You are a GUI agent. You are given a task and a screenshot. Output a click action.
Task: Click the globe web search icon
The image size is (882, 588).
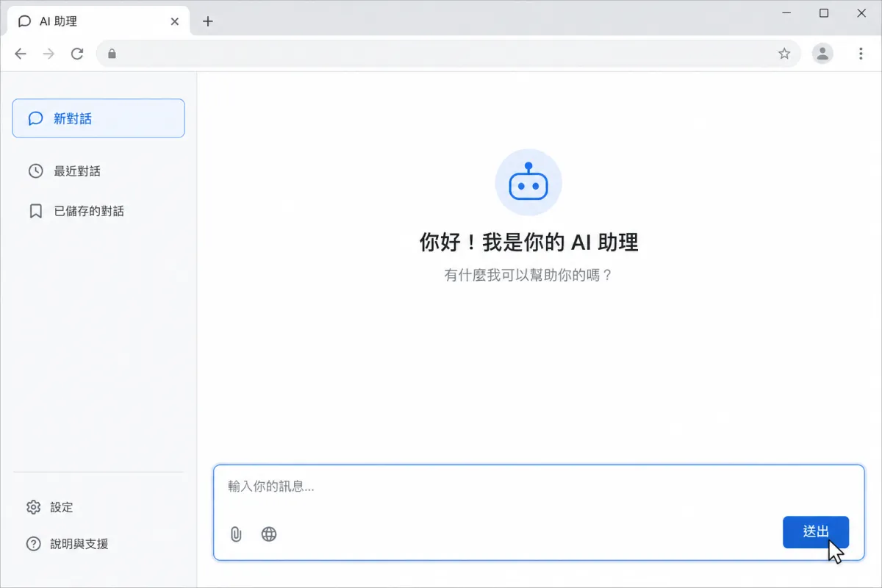point(269,534)
